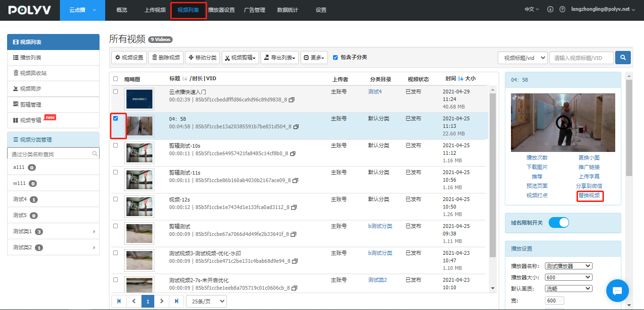Open 云点播 product dropdown
The image size is (644, 310).
(83, 10)
